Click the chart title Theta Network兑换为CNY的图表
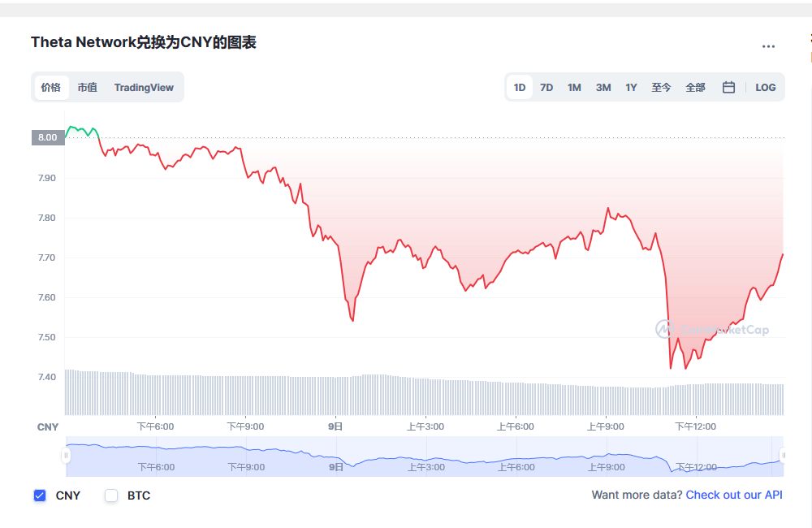The image size is (812, 528). coord(144,42)
